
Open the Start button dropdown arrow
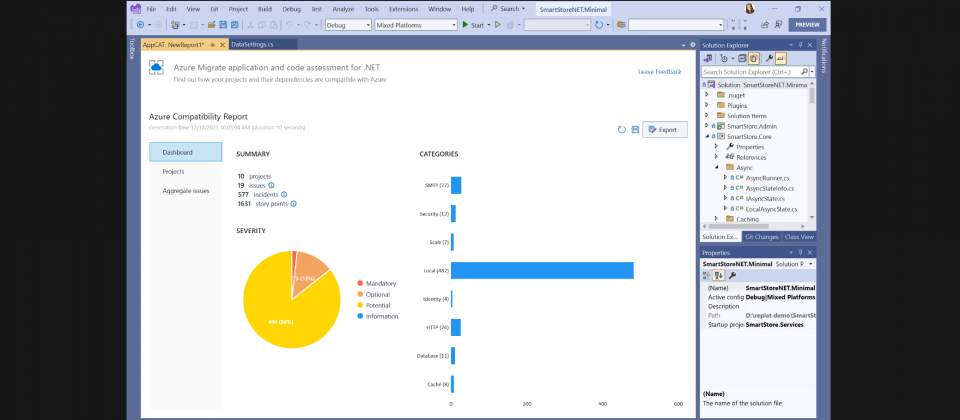[489, 25]
